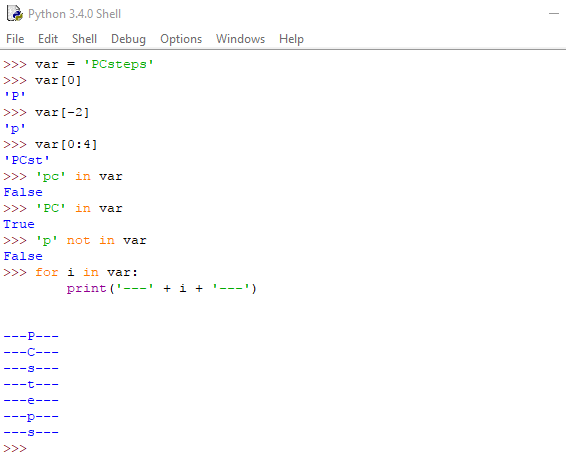Click the Python IDLE title bar icon

click(x=15, y=14)
